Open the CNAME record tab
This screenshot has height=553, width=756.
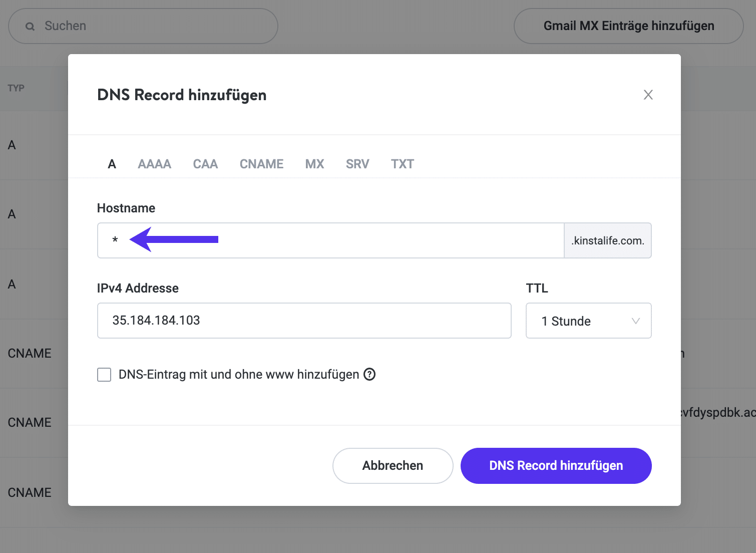[x=261, y=164]
